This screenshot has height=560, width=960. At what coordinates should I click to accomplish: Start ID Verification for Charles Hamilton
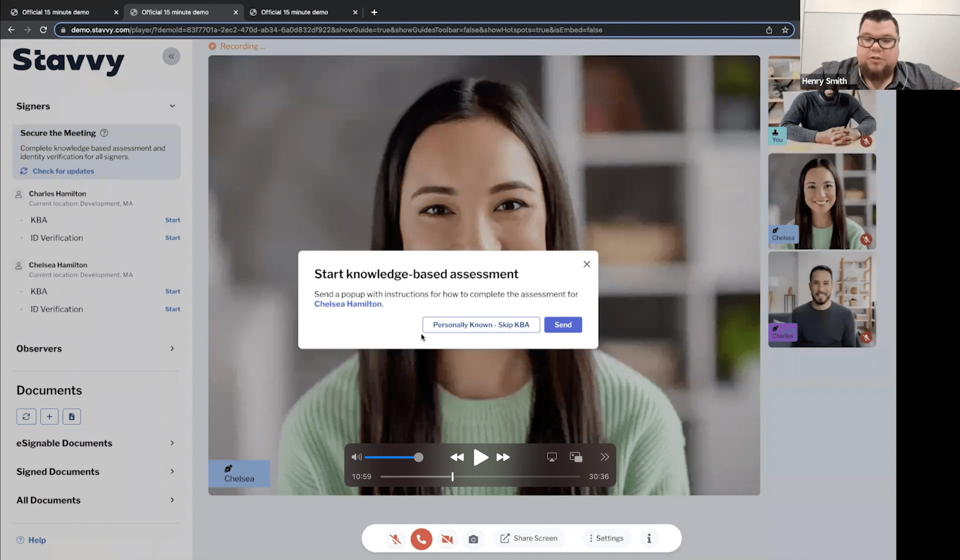(x=173, y=238)
